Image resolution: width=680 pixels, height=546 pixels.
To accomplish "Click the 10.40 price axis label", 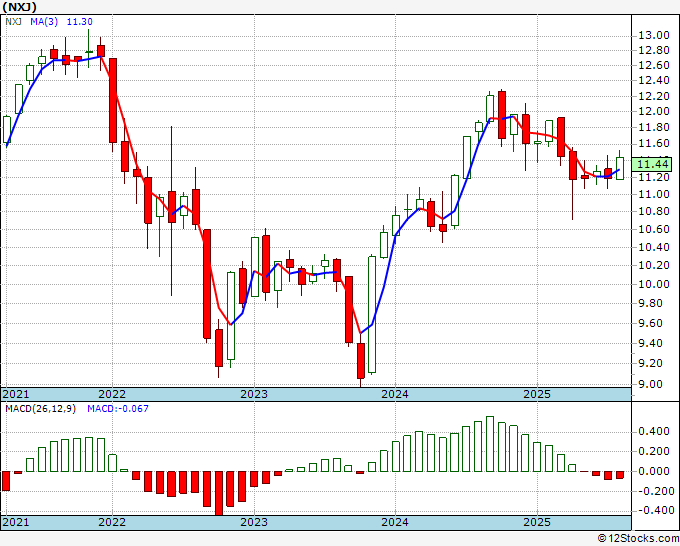I will pos(654,247).
